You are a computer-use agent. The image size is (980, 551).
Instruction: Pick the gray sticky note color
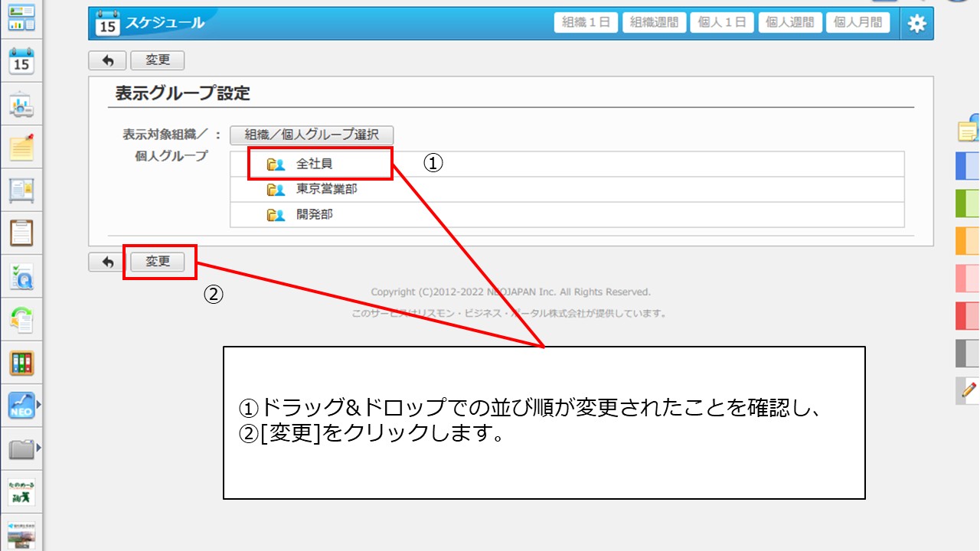pos(968,353)
